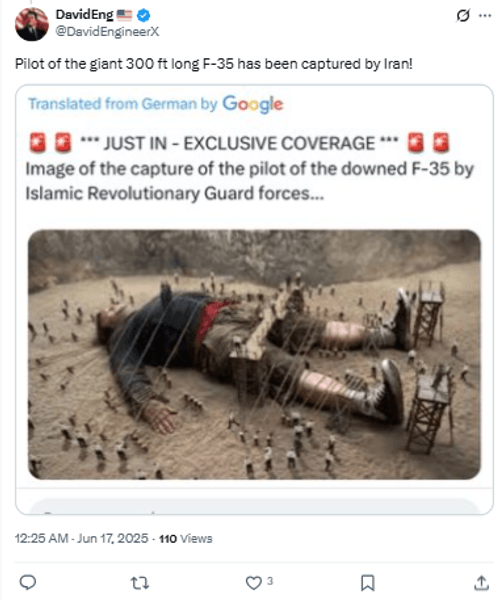Open quoted tweet text about downed F-35
The height and width of the screenshot is (600, 504).
coord(250,181)
